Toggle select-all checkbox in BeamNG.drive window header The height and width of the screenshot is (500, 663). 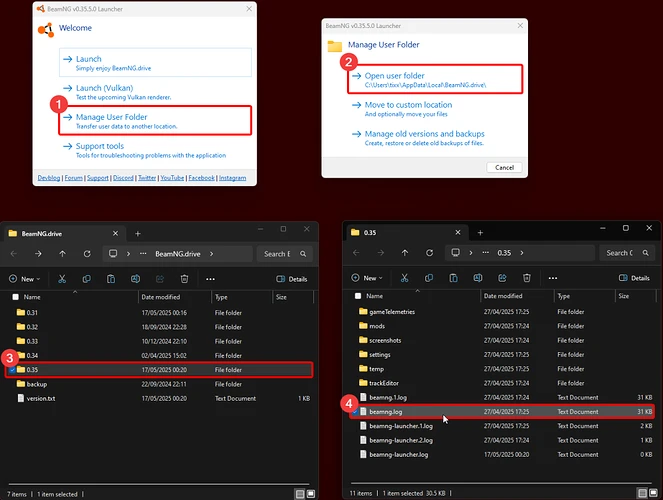(x=16, y=297)
